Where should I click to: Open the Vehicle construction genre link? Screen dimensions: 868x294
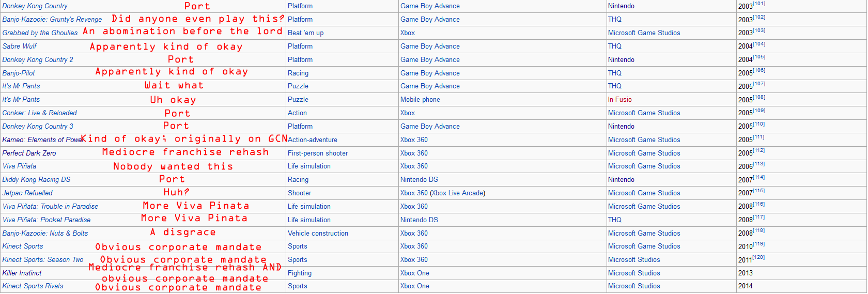click(x=318, y=234)
